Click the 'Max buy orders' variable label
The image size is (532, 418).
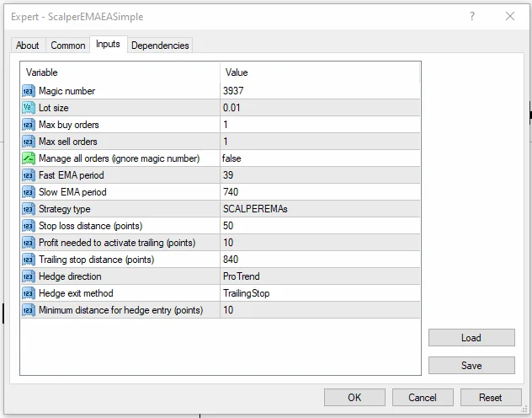tap(69, 125)
